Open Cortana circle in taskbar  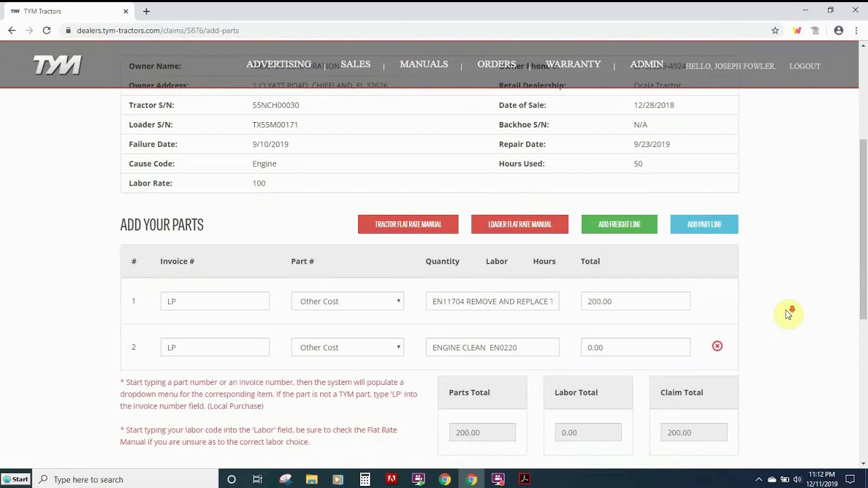(231, 479)
